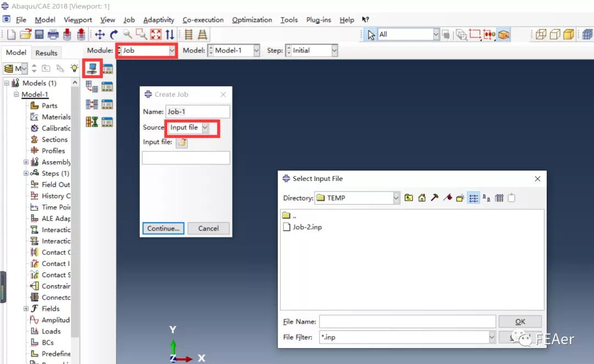The image size is (594, 364).
Task: Create new directory in Select Input File
Action: point(460,198)
